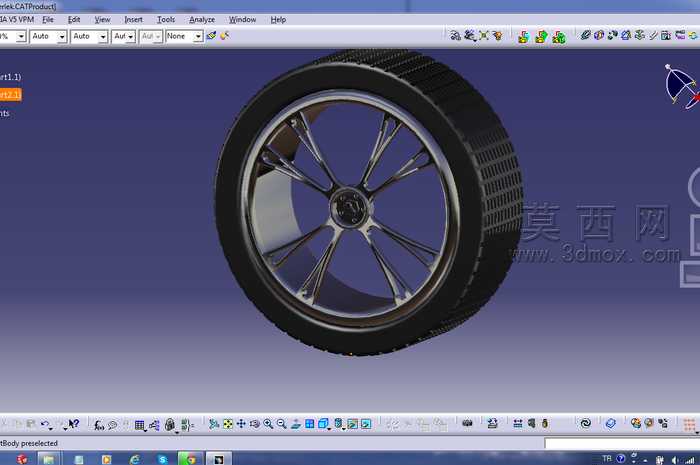Click the multi-view blue grid icon
Screen dimensions: 700x465
pyautogui.click(x=309, y=423)
